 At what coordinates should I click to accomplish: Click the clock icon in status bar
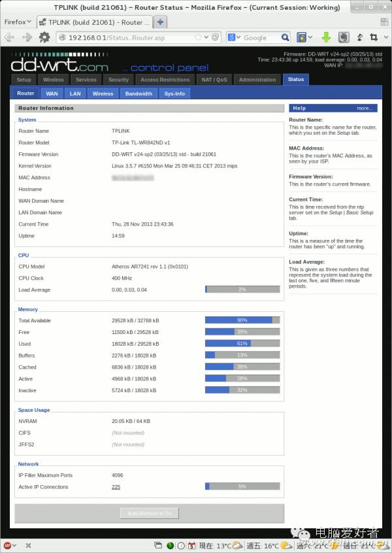point(181,546)
